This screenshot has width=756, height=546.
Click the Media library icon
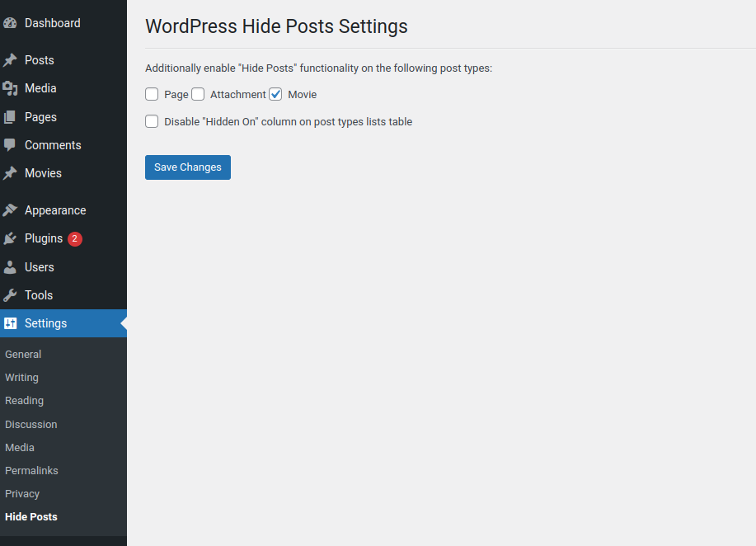(10, 88)
